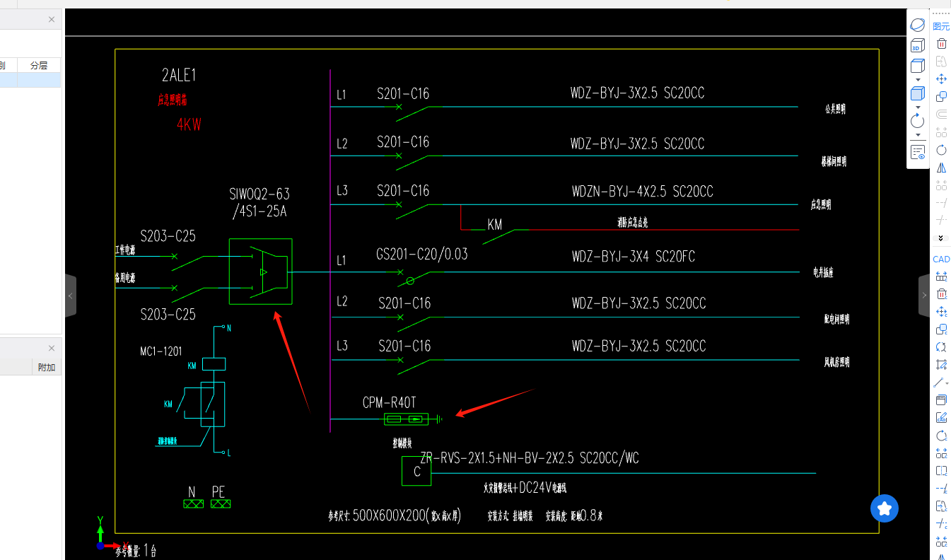951x560 pixels.
Task: Select the highlighted row in left table
Action: tap(30, 80)
